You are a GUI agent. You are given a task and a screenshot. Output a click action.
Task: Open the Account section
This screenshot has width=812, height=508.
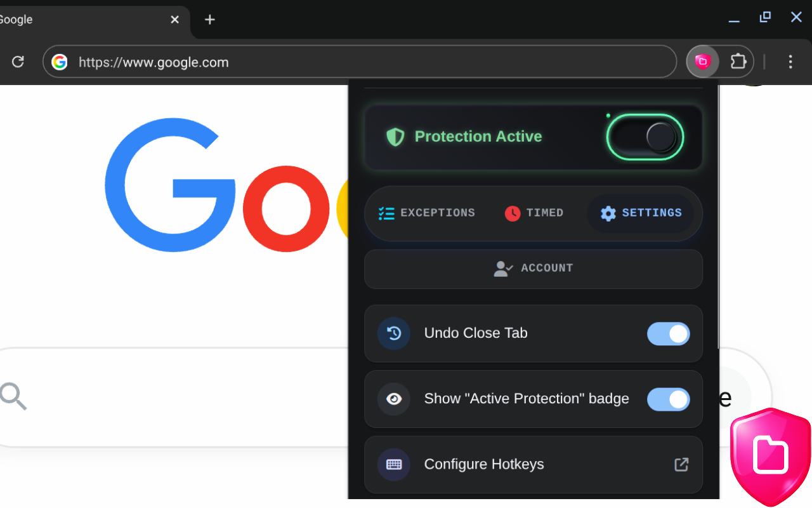tap(533, 269)
